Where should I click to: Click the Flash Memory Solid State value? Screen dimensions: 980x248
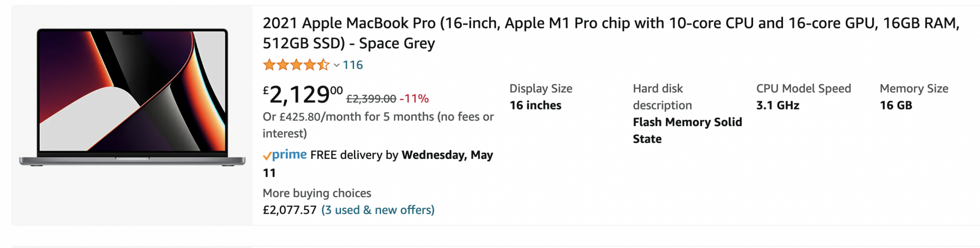(x=687, y=131)
